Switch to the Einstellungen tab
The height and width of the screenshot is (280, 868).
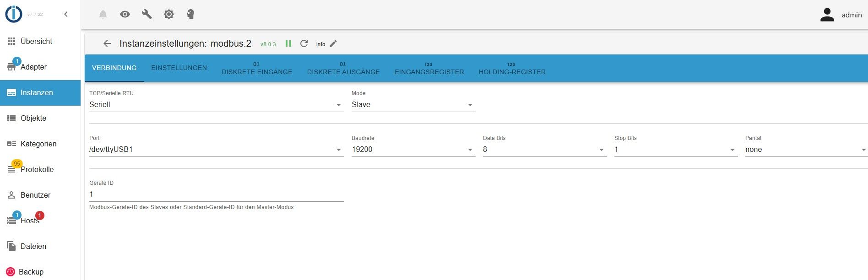179,68
